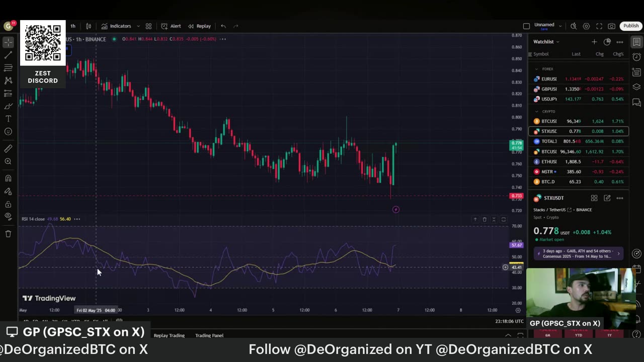Open chart settings hexagon icon
Viewport: 644px width, 362px height.
pos(586,26)
